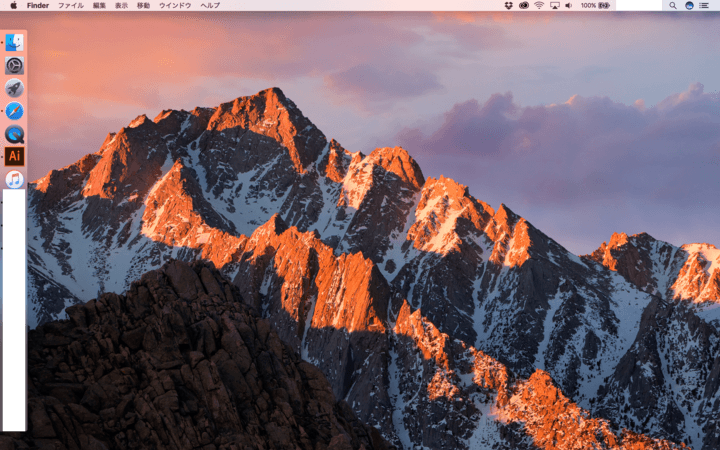Open the 編集 menu
The height and width of the screenshot is (450, 720).
click(x=99, y=6)
